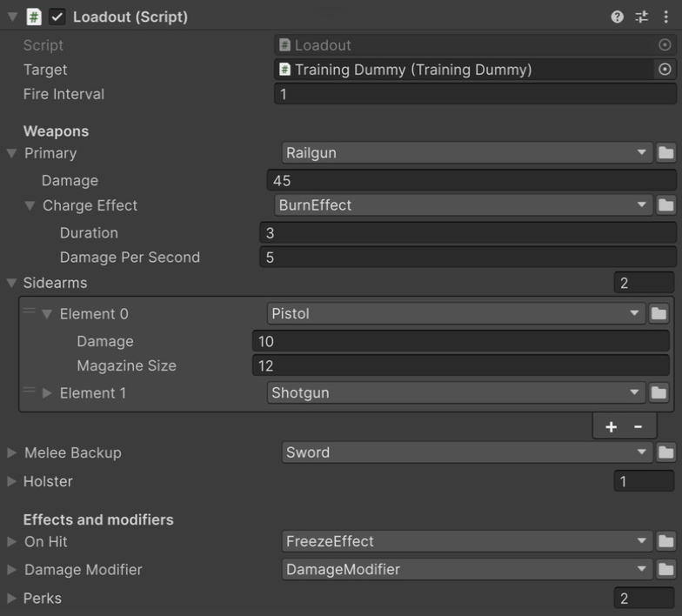The image size is (682, 616).
Task: Click the Duration field showing 3
Action: tap(468, 233)
